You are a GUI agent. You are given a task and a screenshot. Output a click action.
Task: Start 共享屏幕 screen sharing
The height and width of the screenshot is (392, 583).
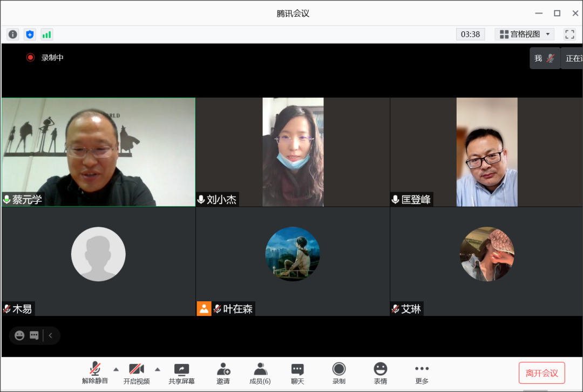(181, 373)
